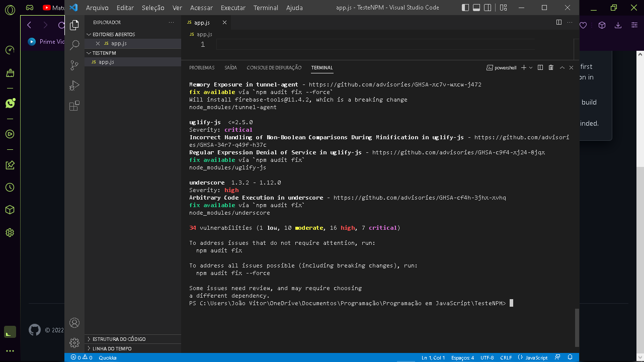Open WhatsApp in the Opera sidebar

click(x=10, y=103)
